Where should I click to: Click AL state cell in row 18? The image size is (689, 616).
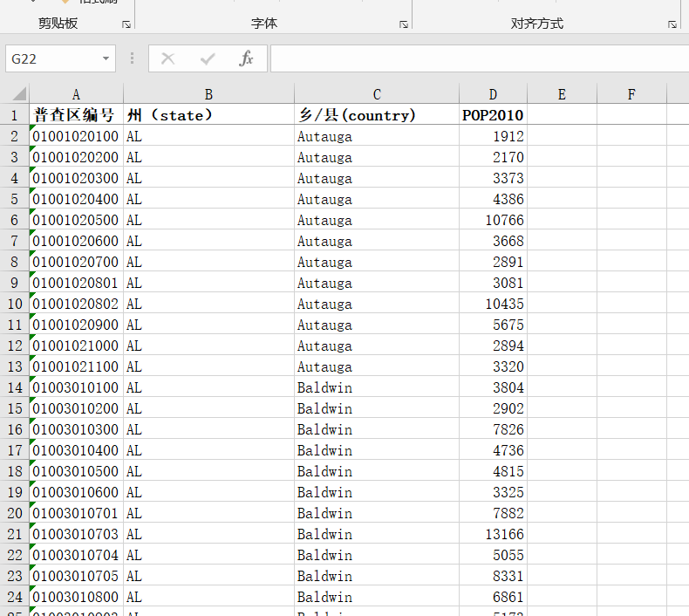(208, 471)
